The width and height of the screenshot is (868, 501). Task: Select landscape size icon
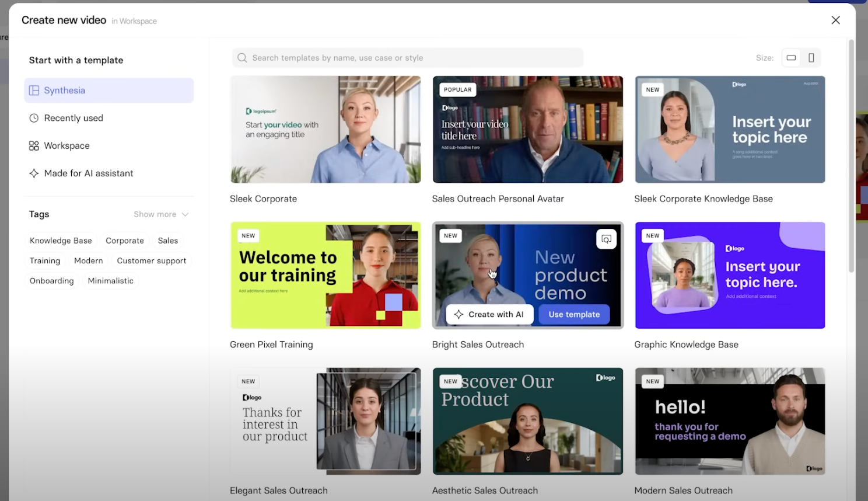tap(791, 58)
